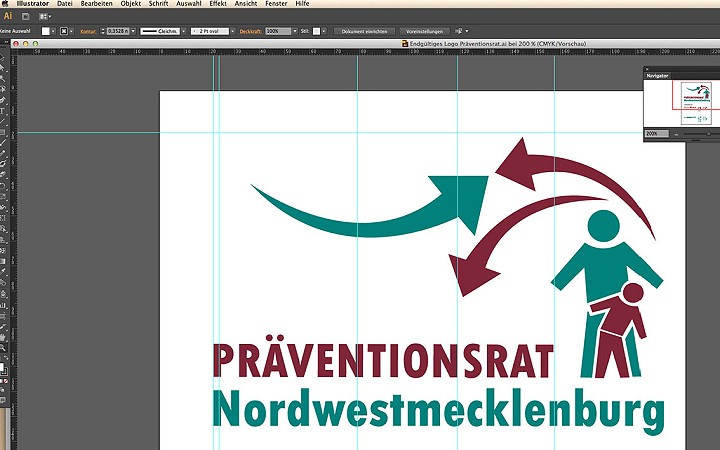Open the arrange documents layout icon
720x450 pixels.
(43, 17)
